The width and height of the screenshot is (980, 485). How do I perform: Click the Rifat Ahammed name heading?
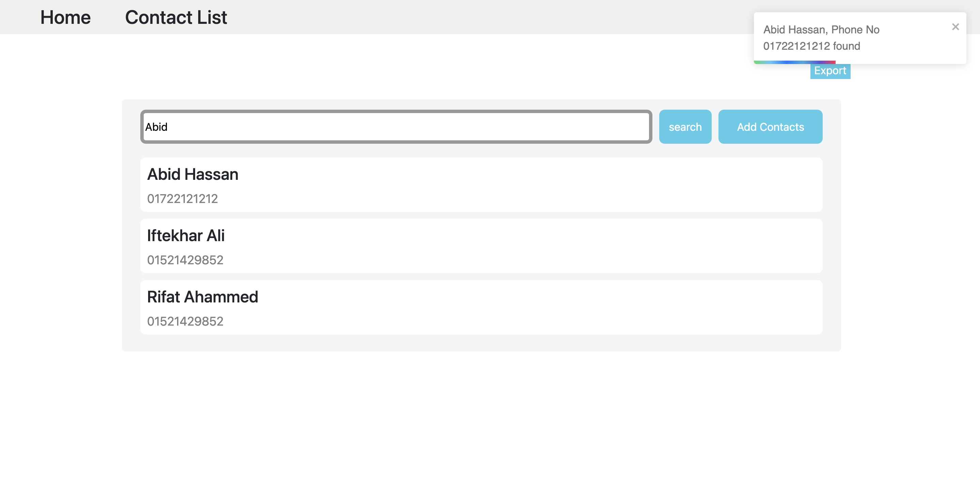(x=203, y=297)
